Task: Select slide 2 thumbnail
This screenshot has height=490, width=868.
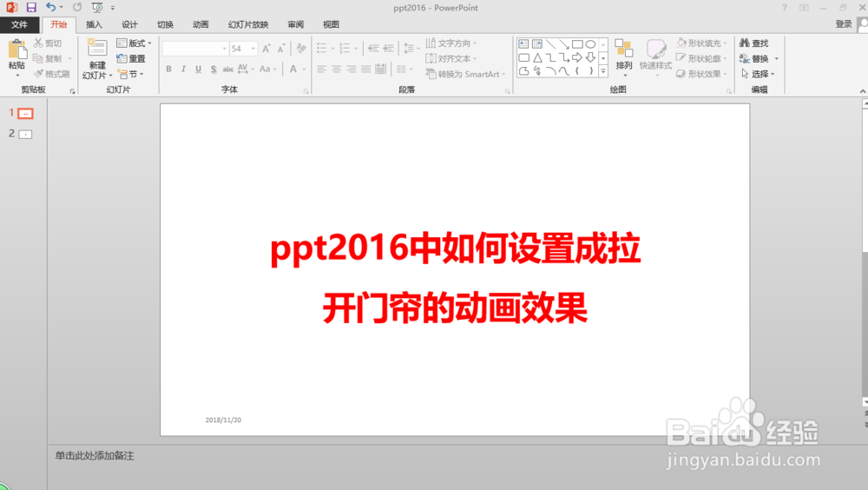Action: click(x=25, y=134)
